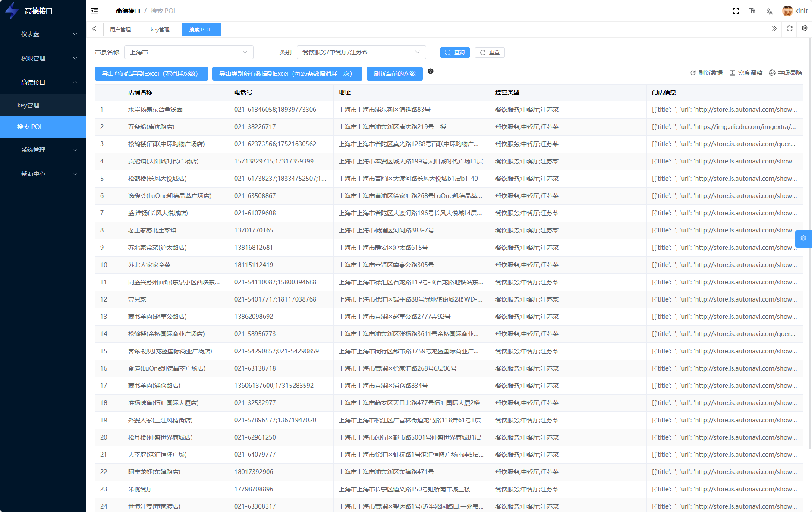Switch to the key管理 tab

pyautogui.click(x=160, y=30)
